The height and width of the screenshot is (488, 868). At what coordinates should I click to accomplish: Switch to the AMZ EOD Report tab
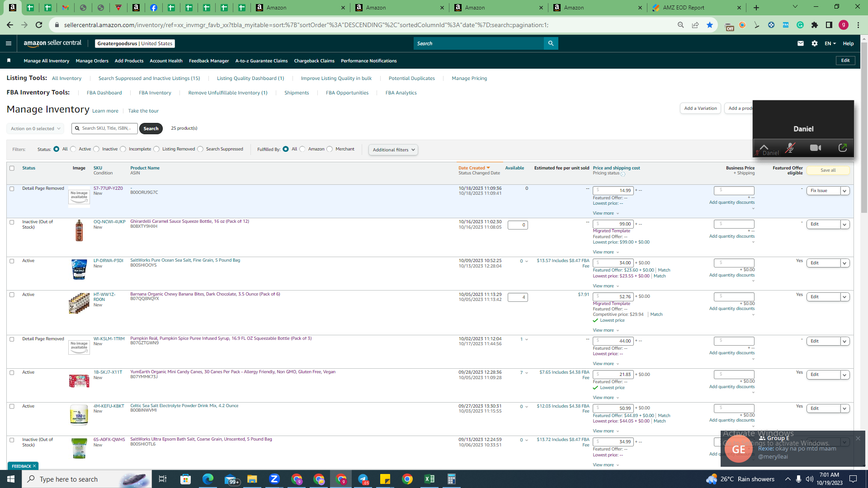(x=696, y=8)
